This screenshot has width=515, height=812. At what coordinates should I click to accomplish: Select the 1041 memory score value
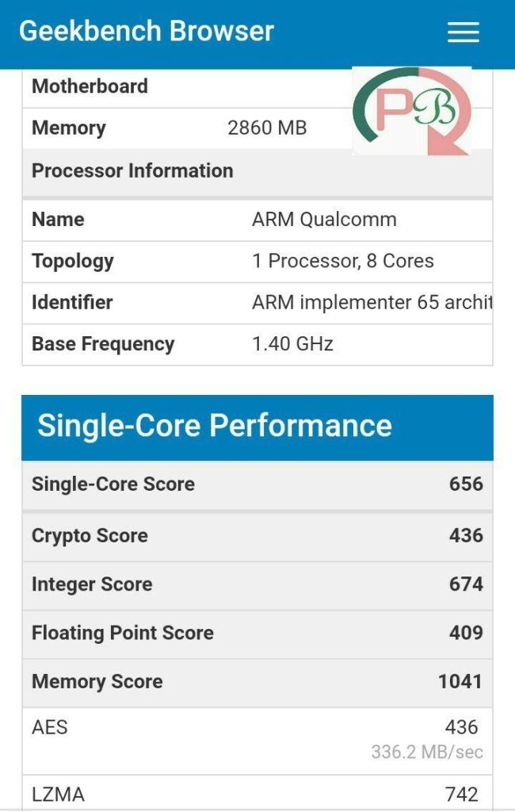(460, 681)
